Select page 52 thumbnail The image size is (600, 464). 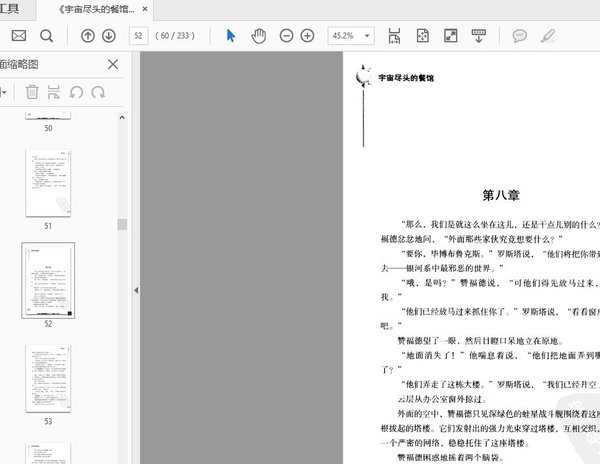coord(48,280)
